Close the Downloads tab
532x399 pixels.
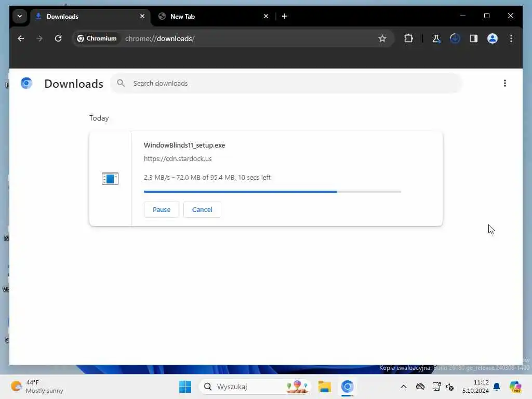pos(142,16)
